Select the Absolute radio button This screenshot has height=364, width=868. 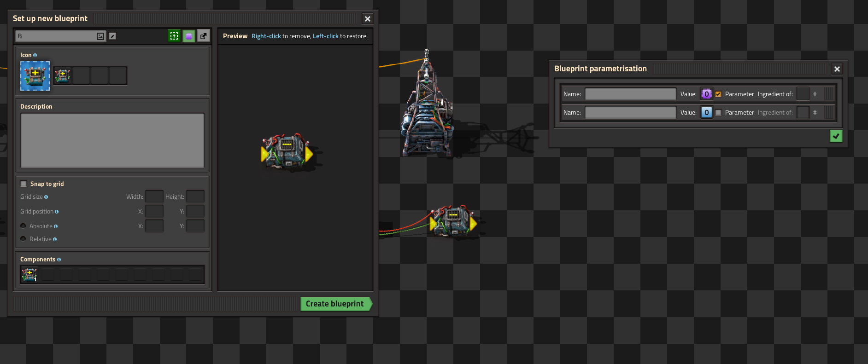(23, 226)
